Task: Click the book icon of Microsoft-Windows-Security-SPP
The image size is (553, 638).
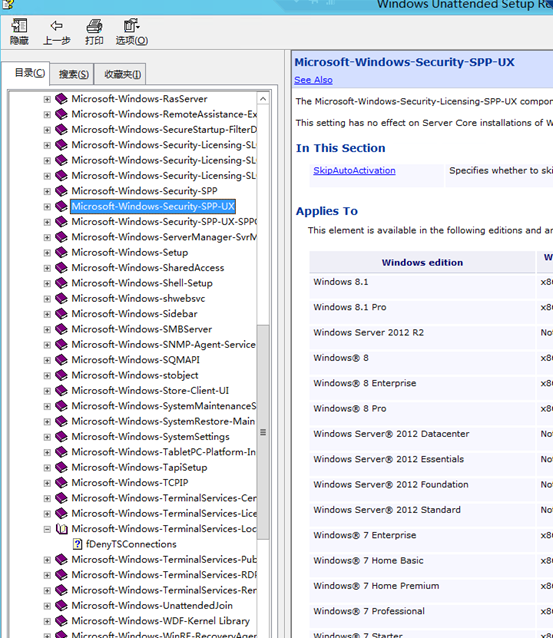Action: click(x=61, y=191)
